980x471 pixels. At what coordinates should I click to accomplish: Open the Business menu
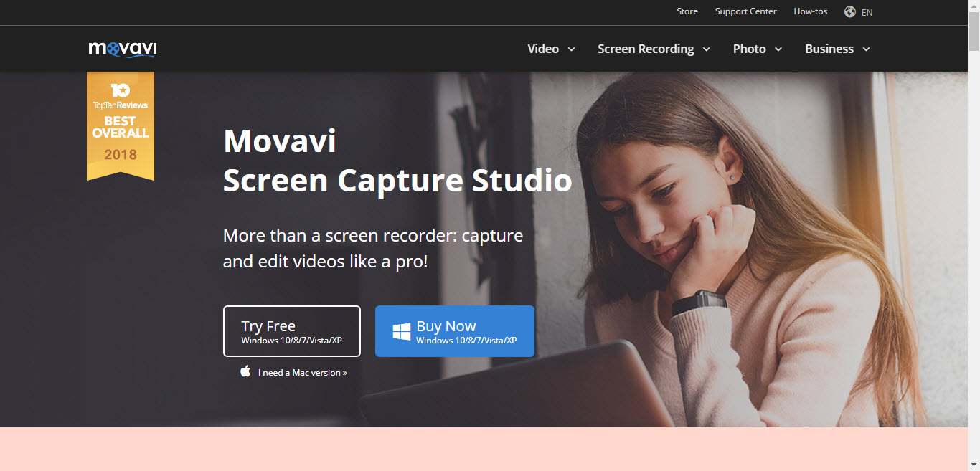(837, 49)
